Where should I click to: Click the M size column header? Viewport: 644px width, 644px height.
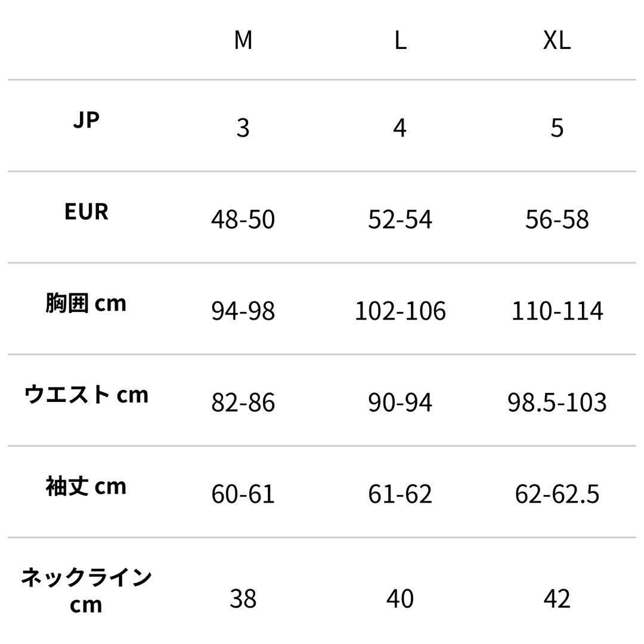[243, 41]
